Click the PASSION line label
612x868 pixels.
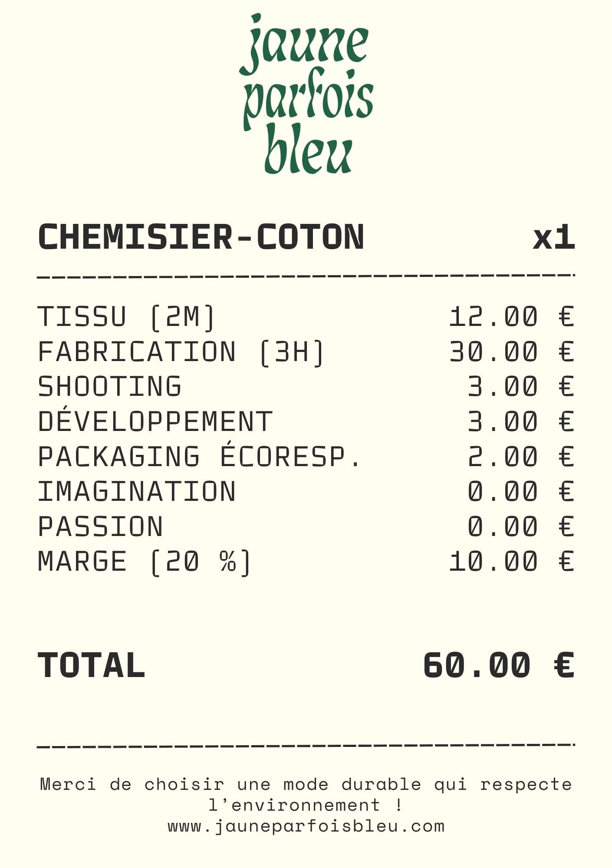[100, 527]
